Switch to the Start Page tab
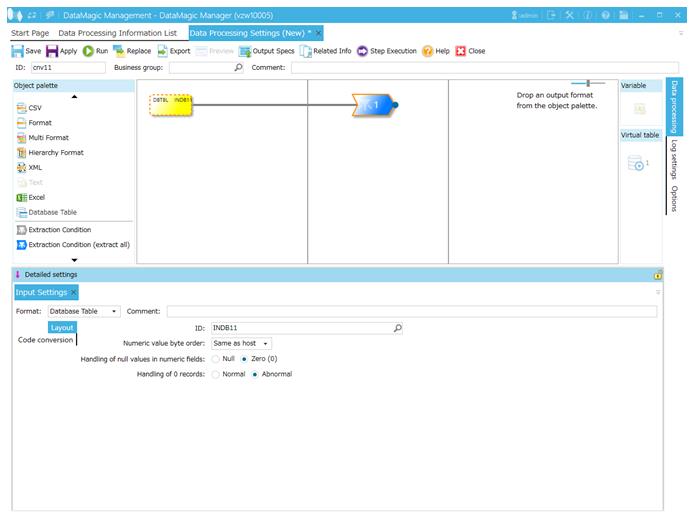 pos(30,33)
